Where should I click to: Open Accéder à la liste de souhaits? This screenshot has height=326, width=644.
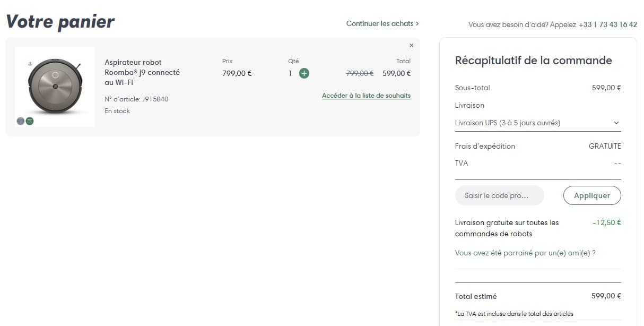coord(366,96)
